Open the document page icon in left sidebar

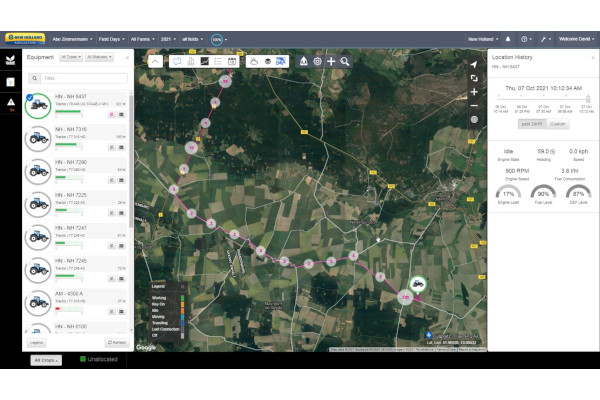(x=10, y=82)
